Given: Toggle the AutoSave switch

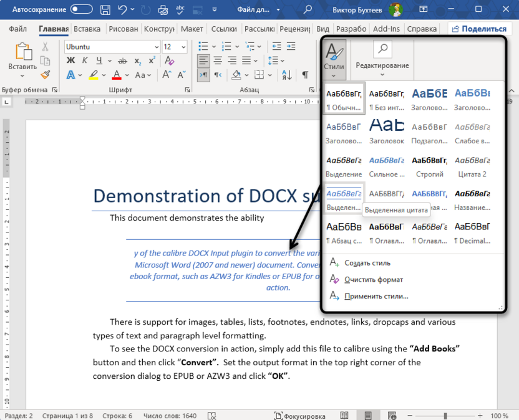Looking at the screenshot, I should point(82,9).
